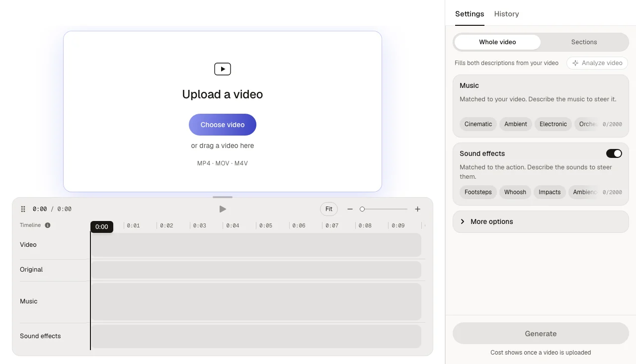
Task: Click the Original track lane
Action: click(x=256, y=270)
